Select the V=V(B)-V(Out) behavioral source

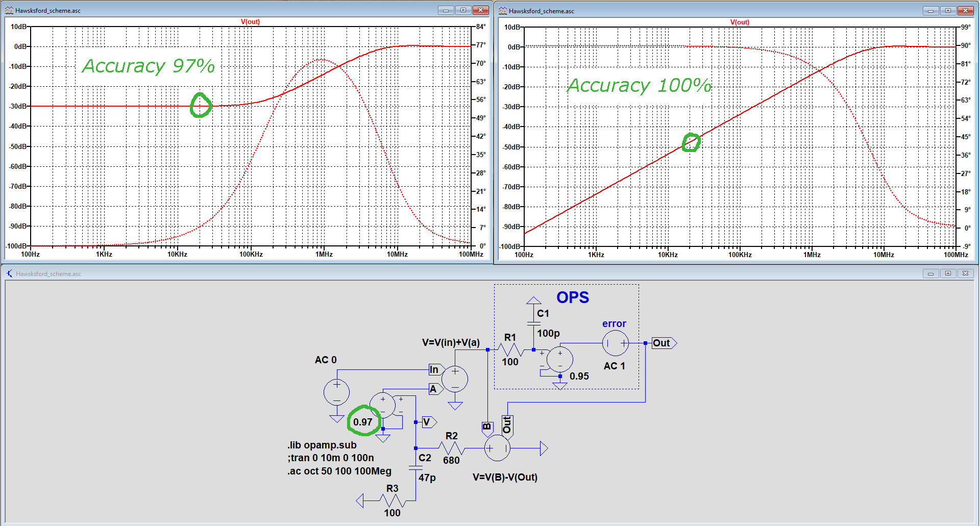[497, 448]
